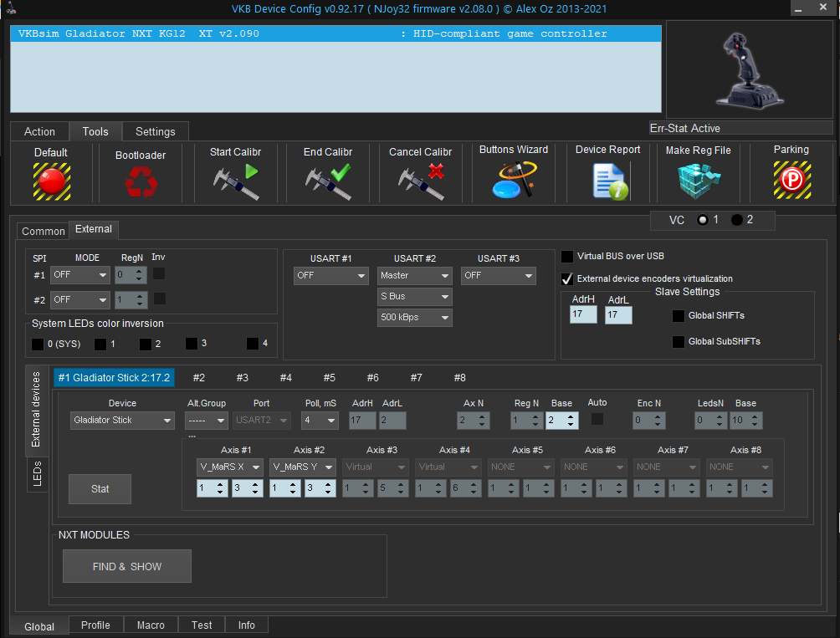The image size is (840, 638).
Task: Check LED color inversion box 3
Action: coord(192,344)
